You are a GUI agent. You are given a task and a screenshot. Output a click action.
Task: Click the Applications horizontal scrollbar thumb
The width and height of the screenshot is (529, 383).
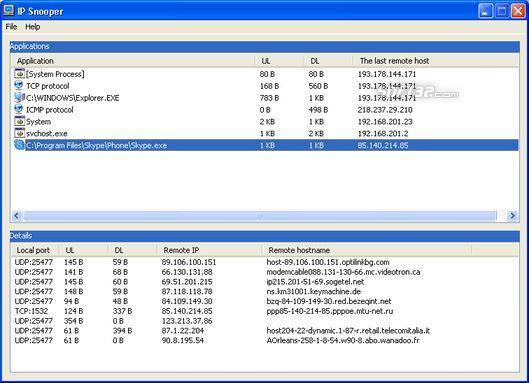[x=259, y=215]
